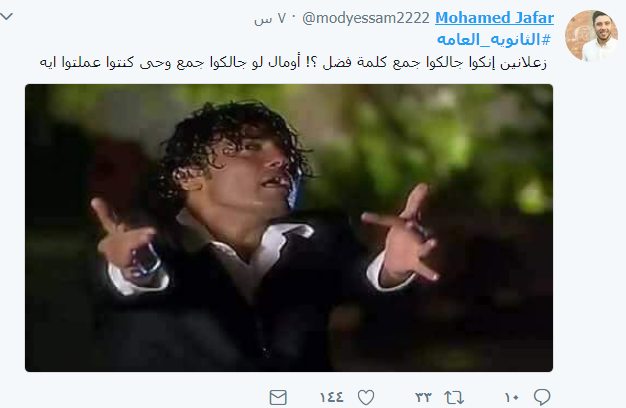
Task: Open the #الثانويه_العامه hashtag
Action: coord(494,40)
